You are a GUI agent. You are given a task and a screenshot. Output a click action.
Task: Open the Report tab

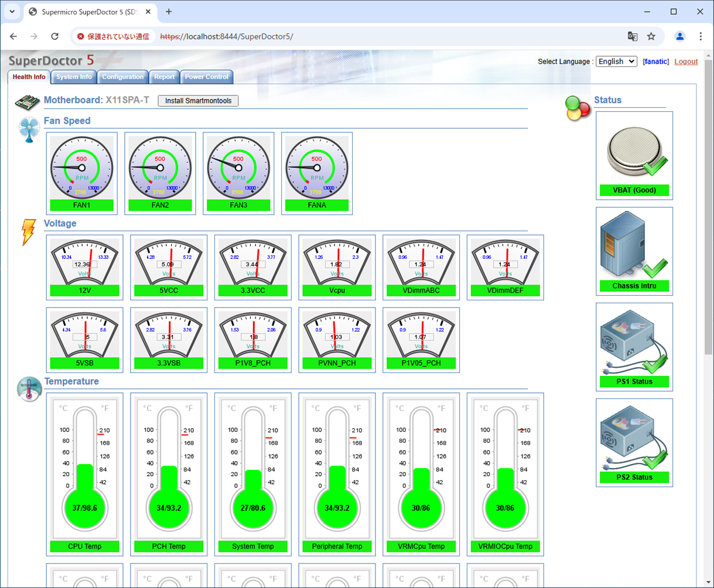click(164, 77)
